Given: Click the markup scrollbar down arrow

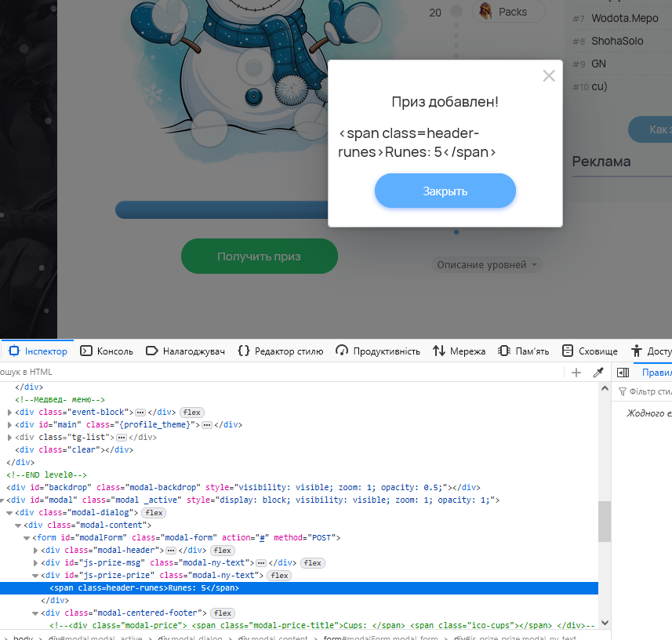Looking at the screenshot, I should point(605,623).
